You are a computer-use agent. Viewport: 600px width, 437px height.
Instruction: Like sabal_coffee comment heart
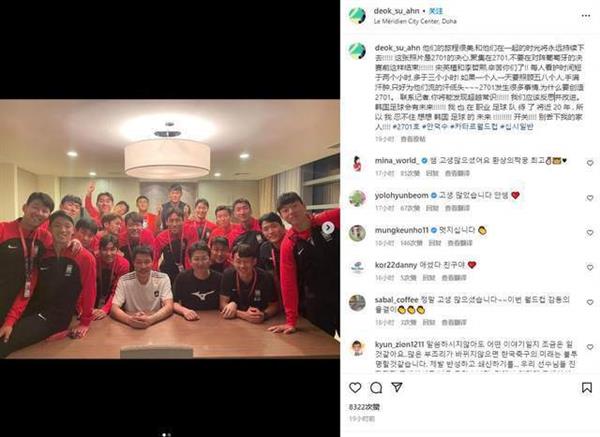(590, 302)
